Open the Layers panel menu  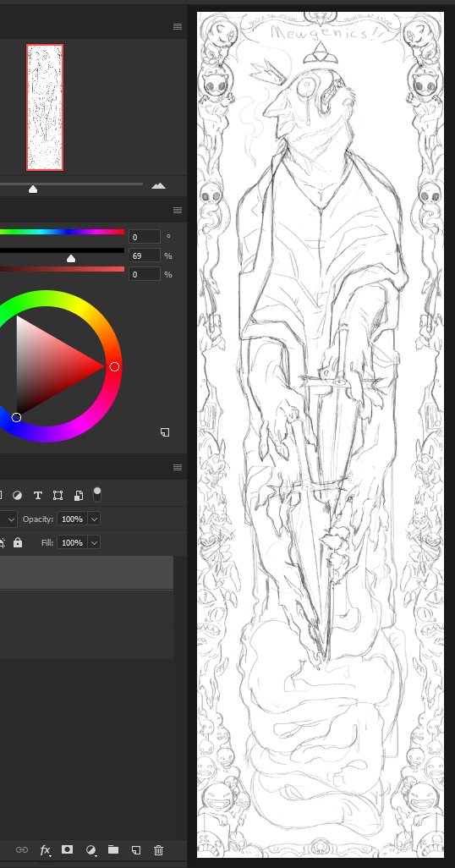point(177,467)
